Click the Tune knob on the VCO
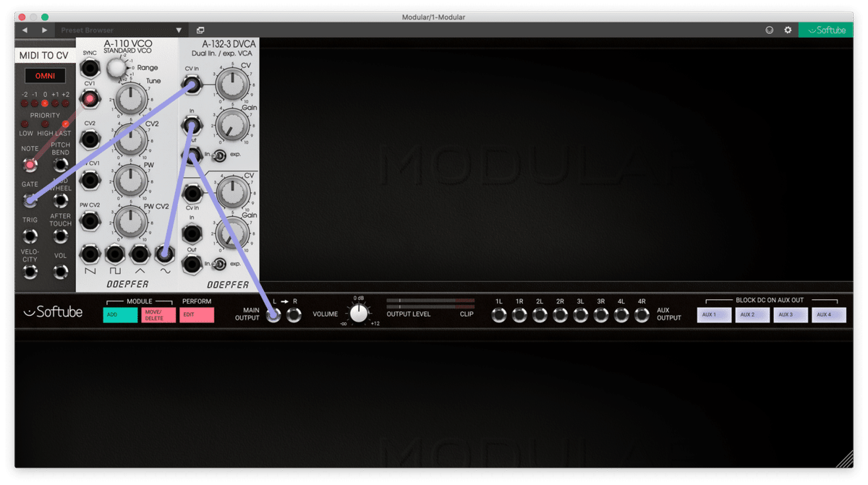The image size is (868, 485). (x=131, y=100)
